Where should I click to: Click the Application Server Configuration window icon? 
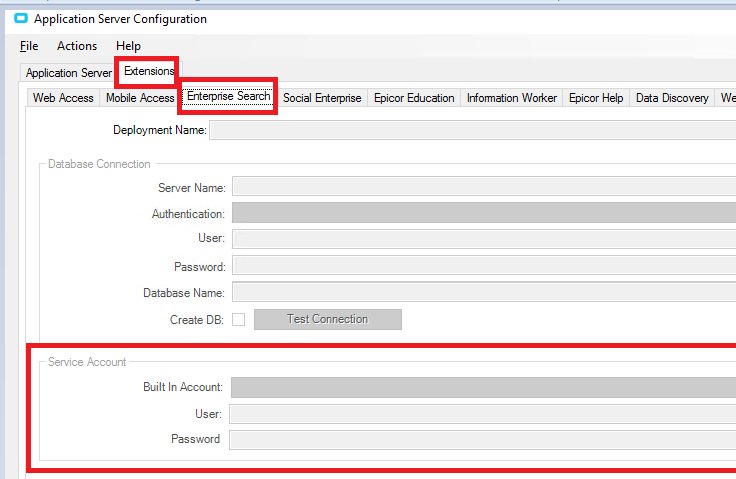(21, 18)
